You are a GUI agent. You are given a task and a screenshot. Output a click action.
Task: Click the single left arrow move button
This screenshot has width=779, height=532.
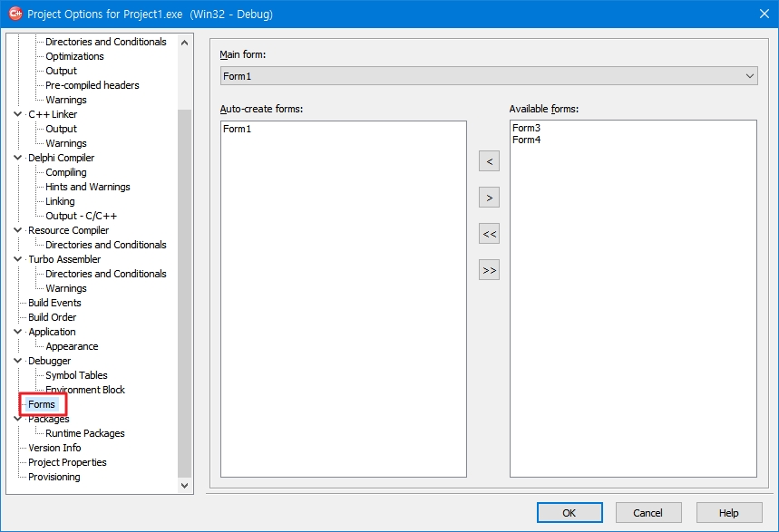point(489,161)
